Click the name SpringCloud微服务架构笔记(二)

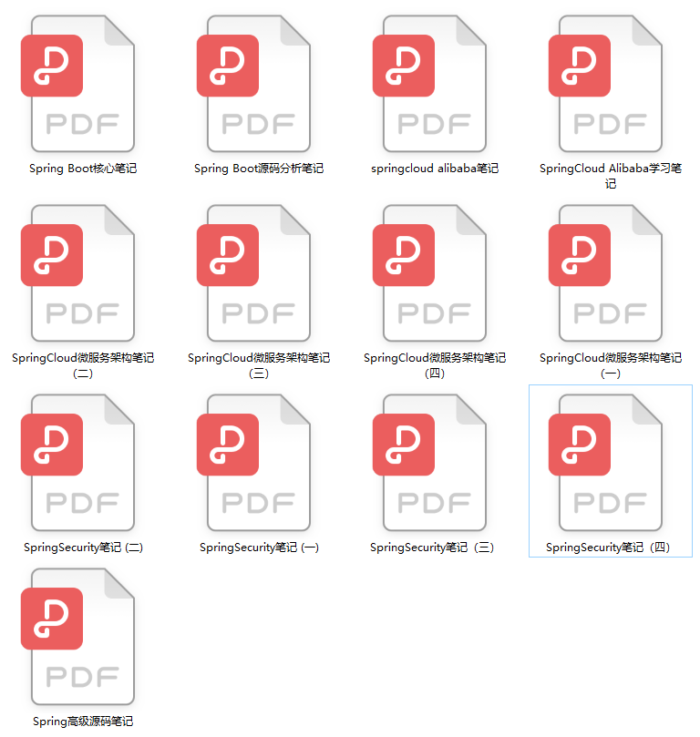(x=83, y=365)
